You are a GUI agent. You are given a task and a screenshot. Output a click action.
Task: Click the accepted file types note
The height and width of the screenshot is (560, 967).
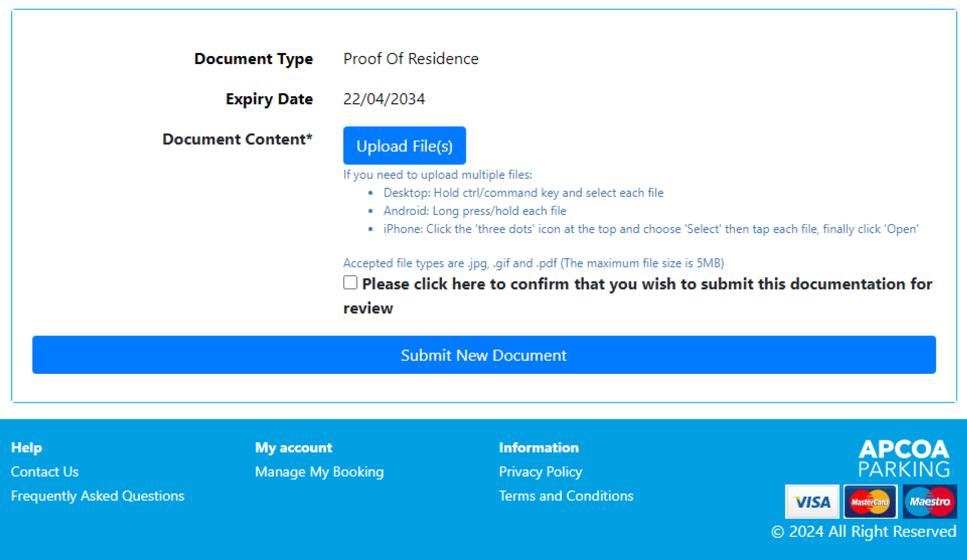tap(534, 263)
